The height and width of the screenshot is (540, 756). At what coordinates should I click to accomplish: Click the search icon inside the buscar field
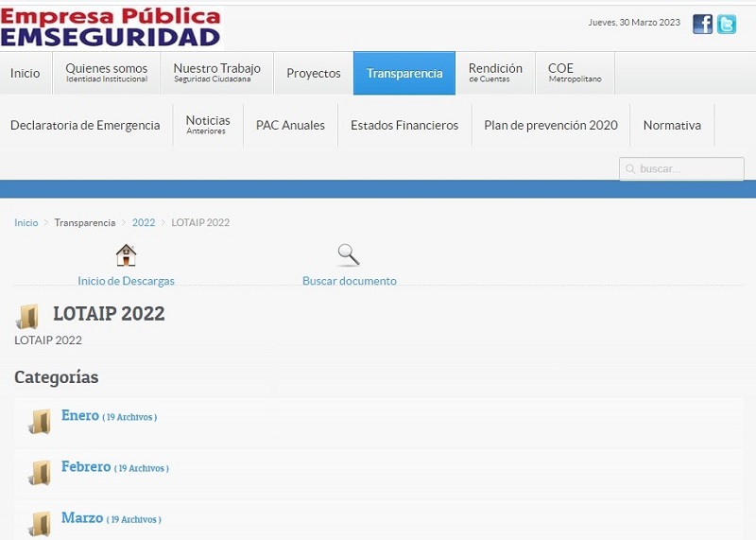click(629, 169)
